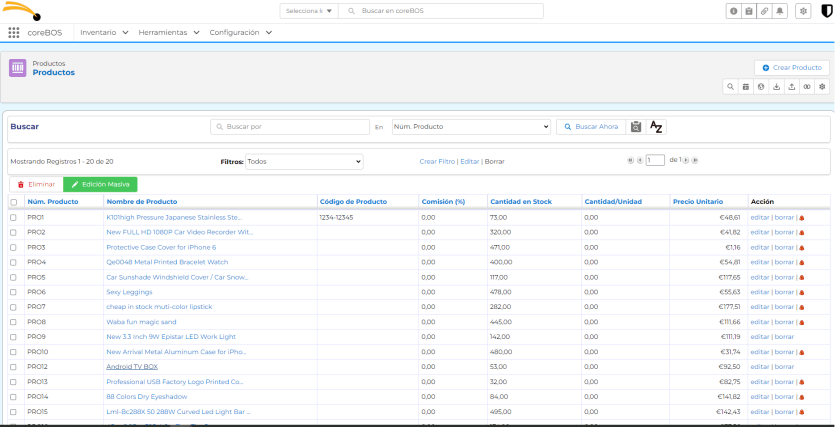Viewport: 838px width, 427px height.
Task: Toggle the select-all checkbox in table header
Action: pyautogui.click(x=14, y=202)
